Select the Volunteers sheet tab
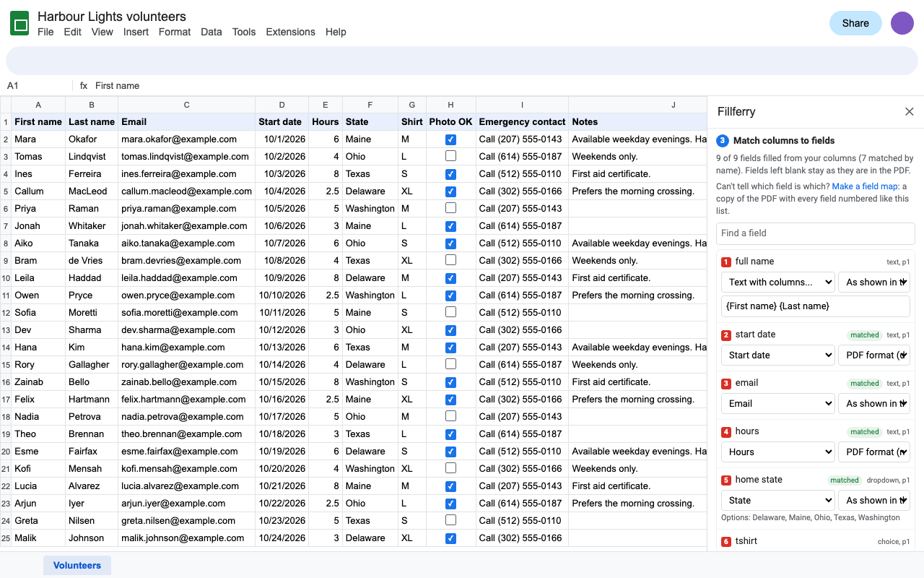This screenshot has height=578, width=924. pyautogui.click(x=77, y=565)
